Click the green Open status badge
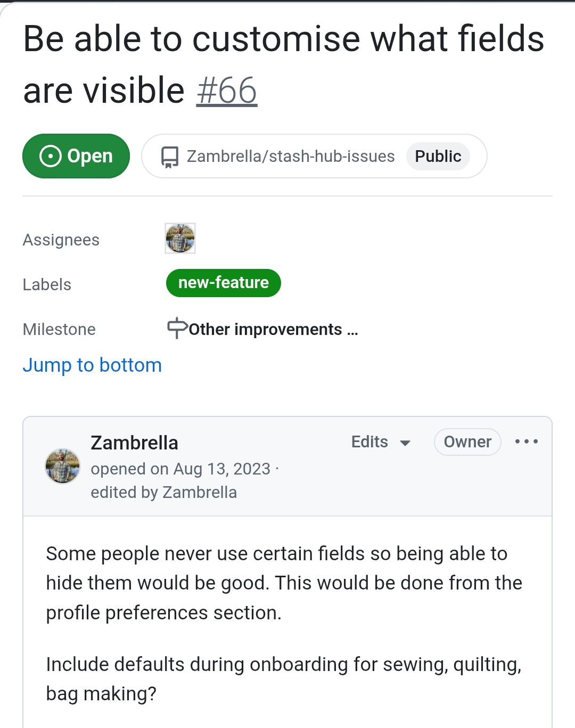575x728 pixels. tap(76, 156)
